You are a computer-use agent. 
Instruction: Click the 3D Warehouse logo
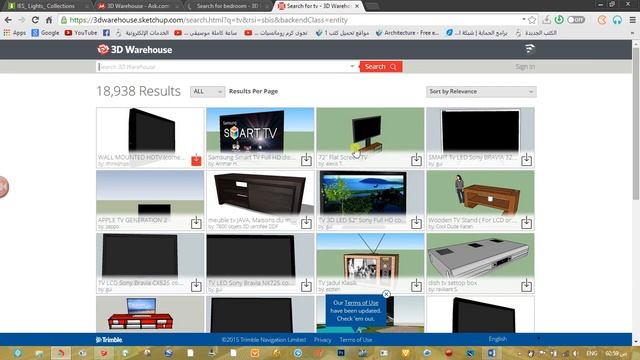coord(135,50)
